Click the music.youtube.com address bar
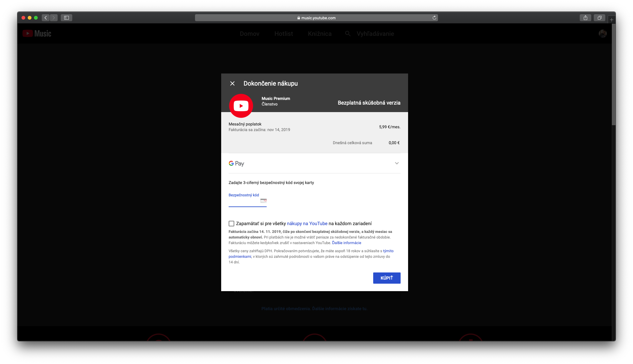The image size is (633, 364). (316, 18)
